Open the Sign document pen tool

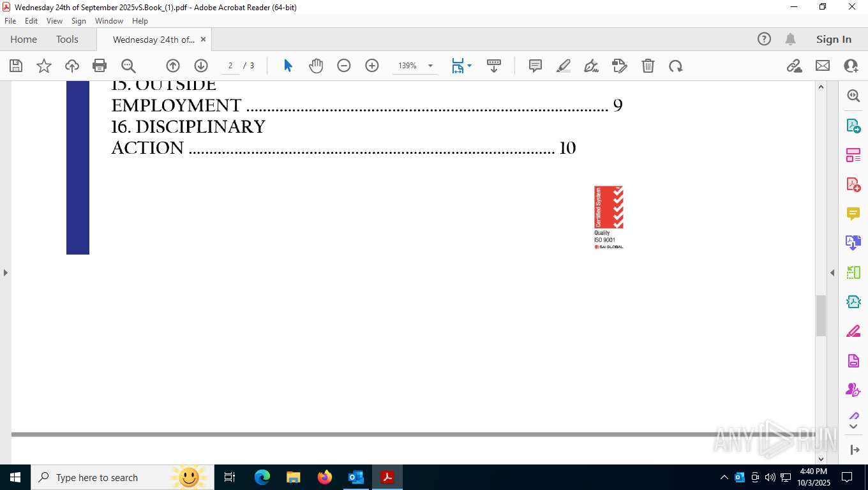click(x=592, y=66)
